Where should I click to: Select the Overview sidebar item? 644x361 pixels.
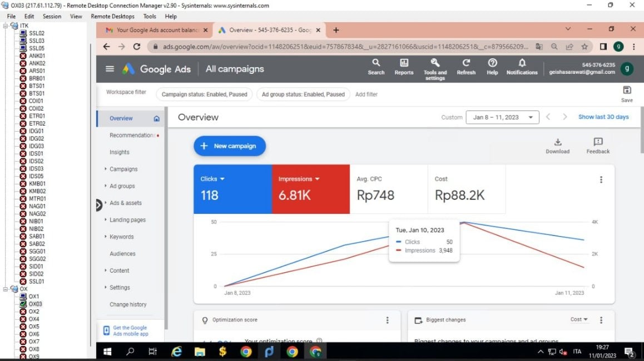pyautogui.click(x=131, y=118)
